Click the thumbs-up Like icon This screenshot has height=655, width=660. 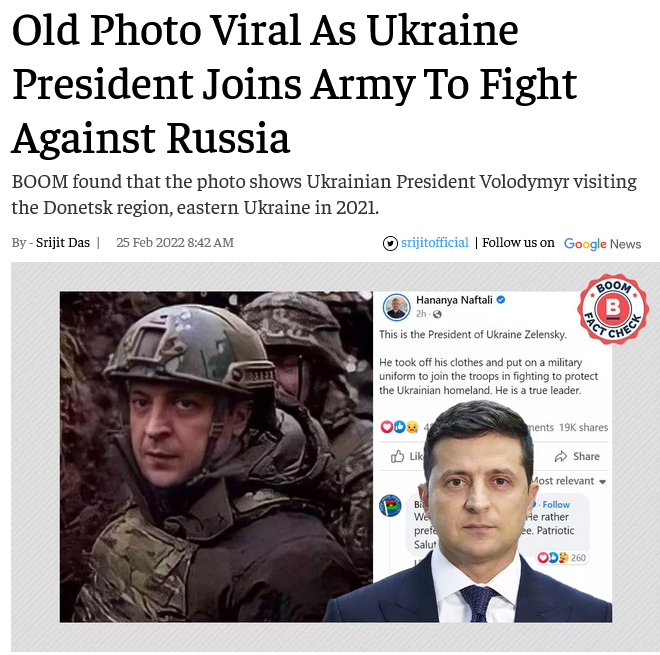point(397,456)
